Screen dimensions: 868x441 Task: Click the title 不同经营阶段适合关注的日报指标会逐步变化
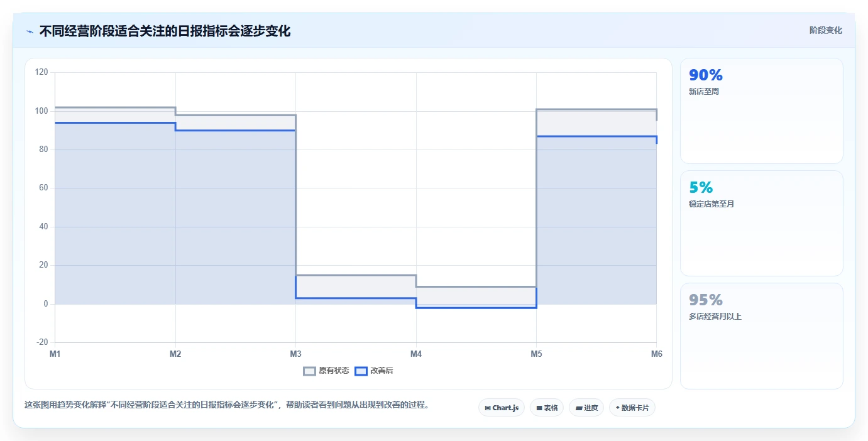[165, 31]
